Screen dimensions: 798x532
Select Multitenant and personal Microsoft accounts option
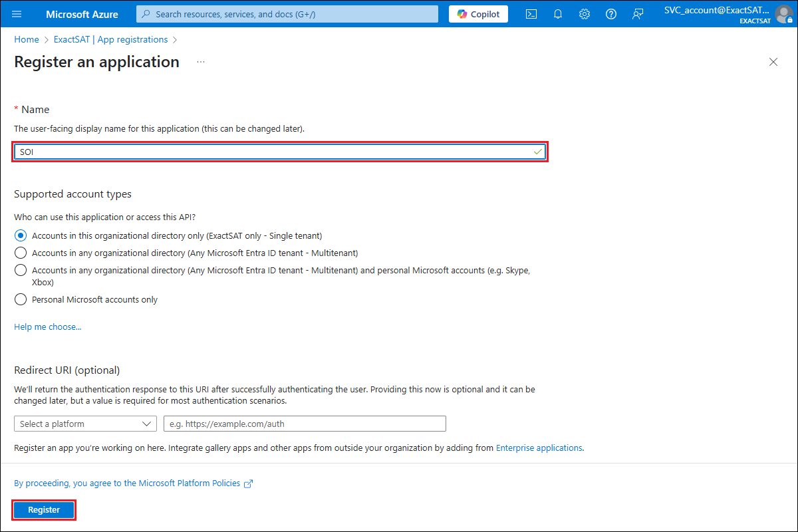21,270
